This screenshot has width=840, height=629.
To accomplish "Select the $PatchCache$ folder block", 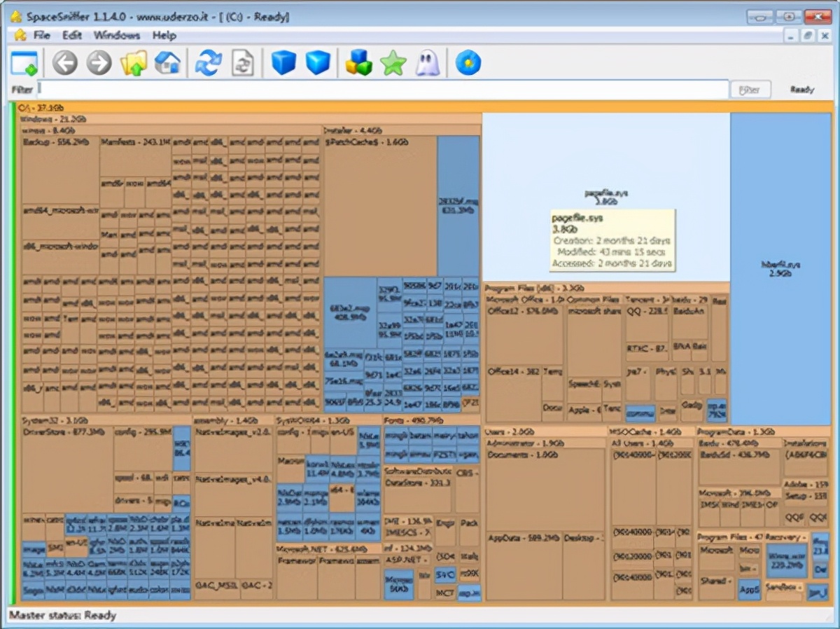I will tap(381, 206).
